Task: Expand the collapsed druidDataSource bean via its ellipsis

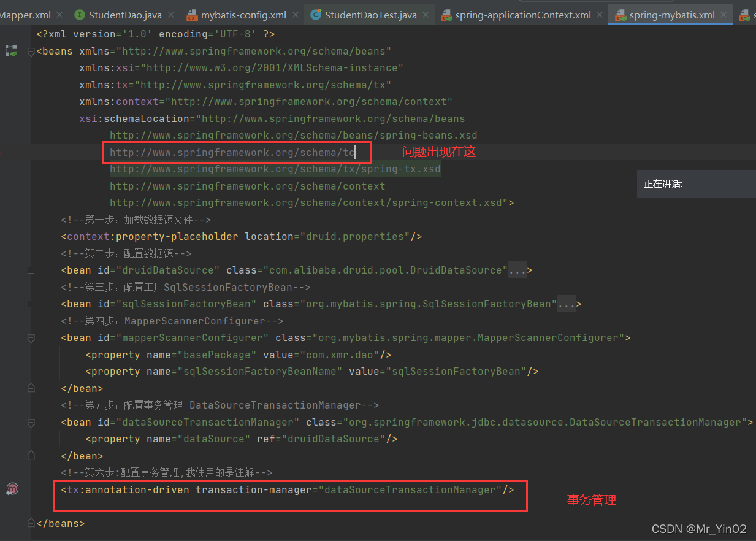Action: click(x=517, y=270)
